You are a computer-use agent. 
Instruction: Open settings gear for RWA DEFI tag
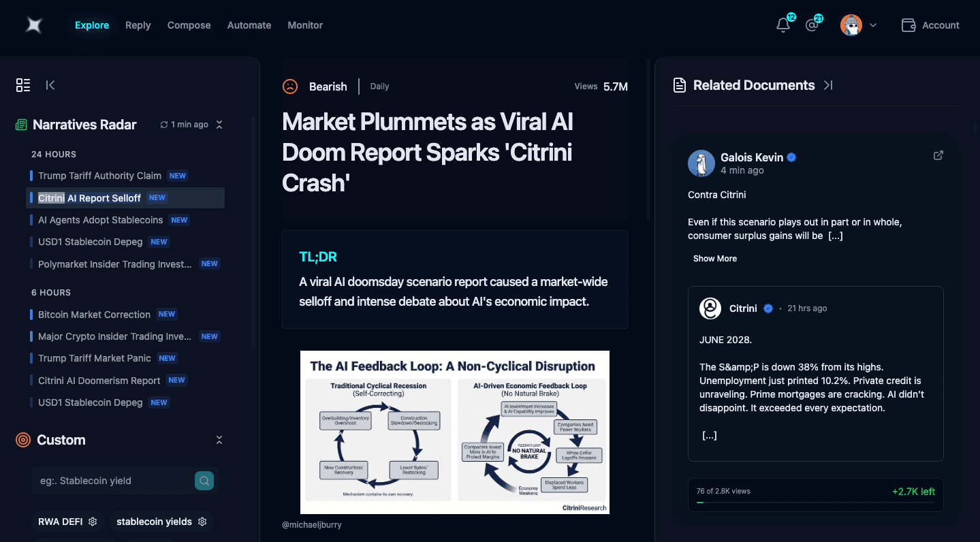pyautogui.click(x=93, y=522)
